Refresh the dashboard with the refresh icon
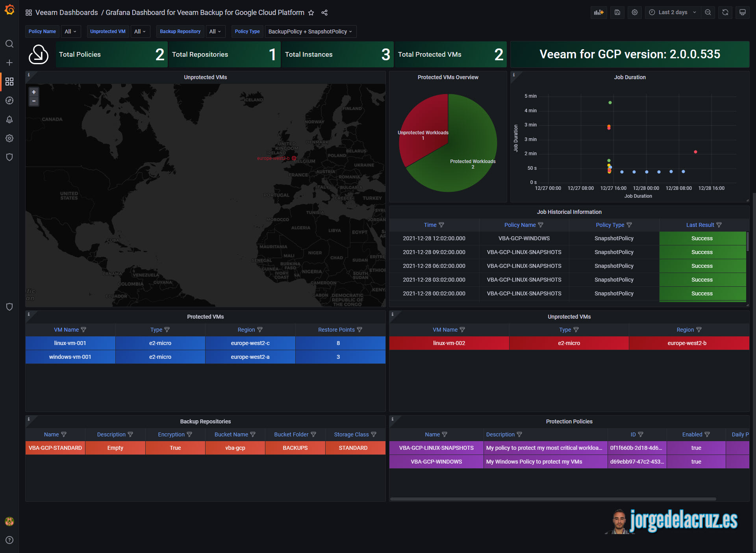This screenshot has width=756, height=553. (x=725, y=12)
